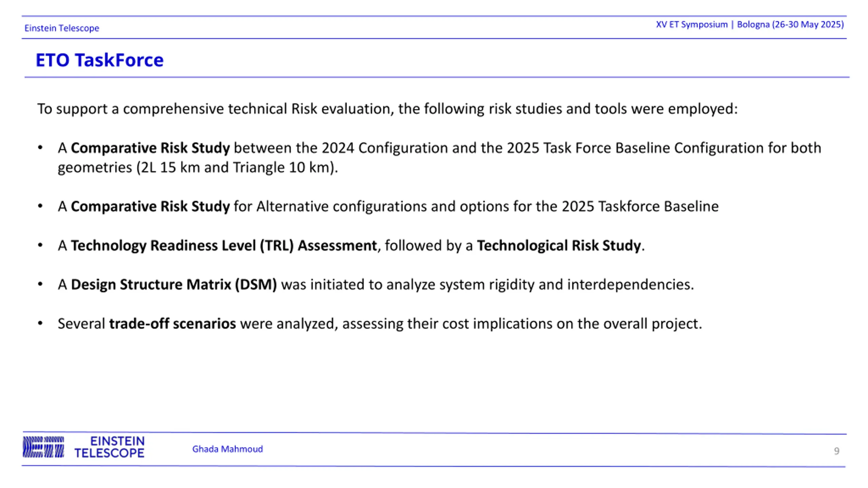Image resolution: width=868 pixels, height=488 pixels.
Task: Click the Ghada Mahmoud author name
Action: [x=228, y=449]
